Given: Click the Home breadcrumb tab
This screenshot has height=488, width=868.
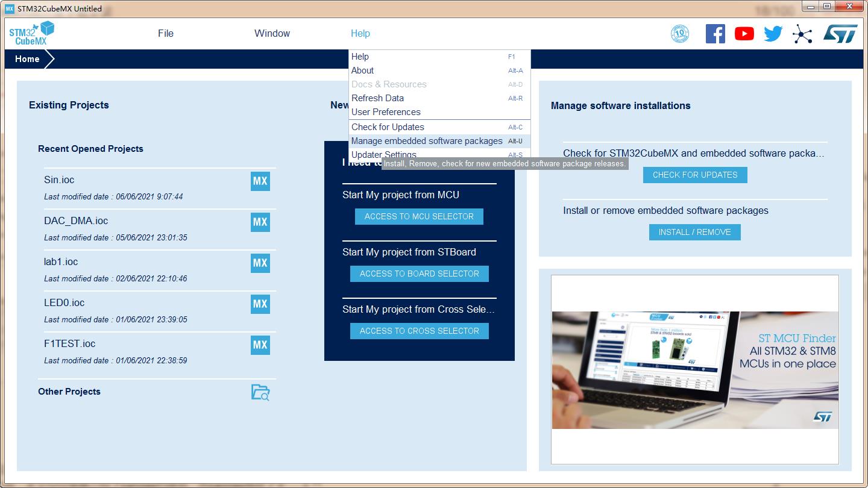Looking at the screenshot, I should pyautogui.click(x=27, y=59).
